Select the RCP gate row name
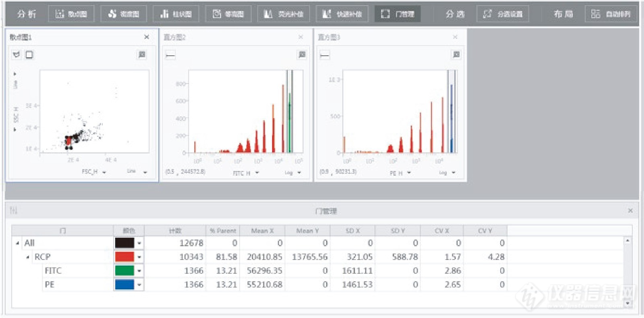Image resolution: width=644 pixels, height=318 pixels. pos(42,257)
